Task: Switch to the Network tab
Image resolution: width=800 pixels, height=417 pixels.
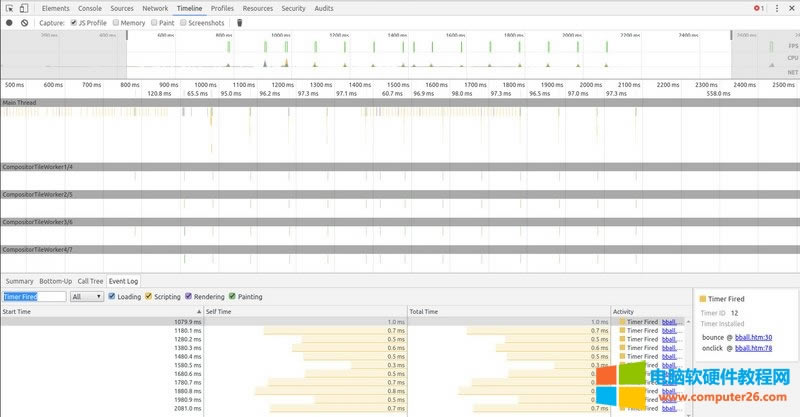Action: [x=155, y=8]
